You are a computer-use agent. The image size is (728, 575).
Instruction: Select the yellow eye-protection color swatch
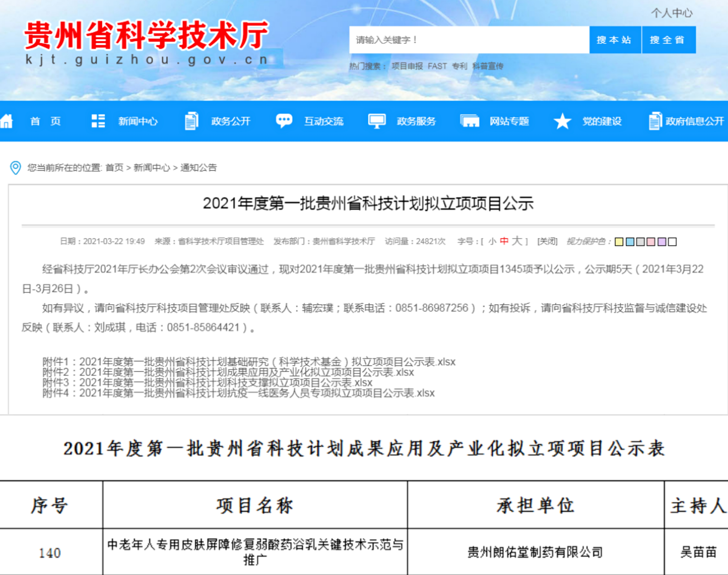click(619, 242)
